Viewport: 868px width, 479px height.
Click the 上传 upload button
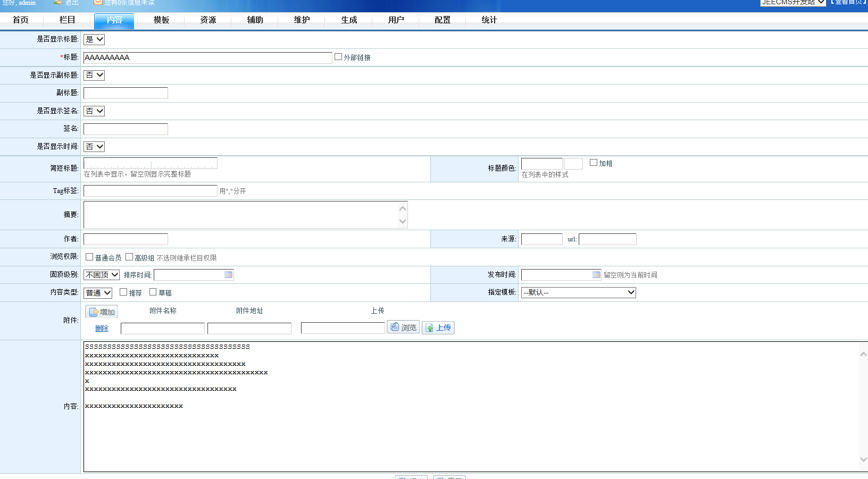(x=438, y=328)
